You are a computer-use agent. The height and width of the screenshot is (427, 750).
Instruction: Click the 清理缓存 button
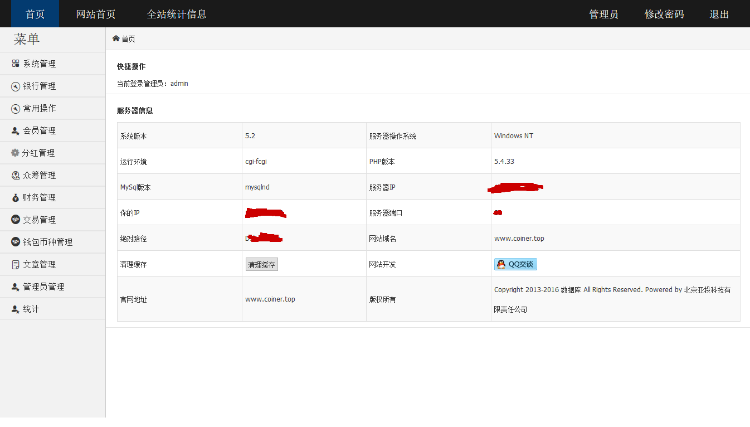pyautogui.click(x=262, y=264)
